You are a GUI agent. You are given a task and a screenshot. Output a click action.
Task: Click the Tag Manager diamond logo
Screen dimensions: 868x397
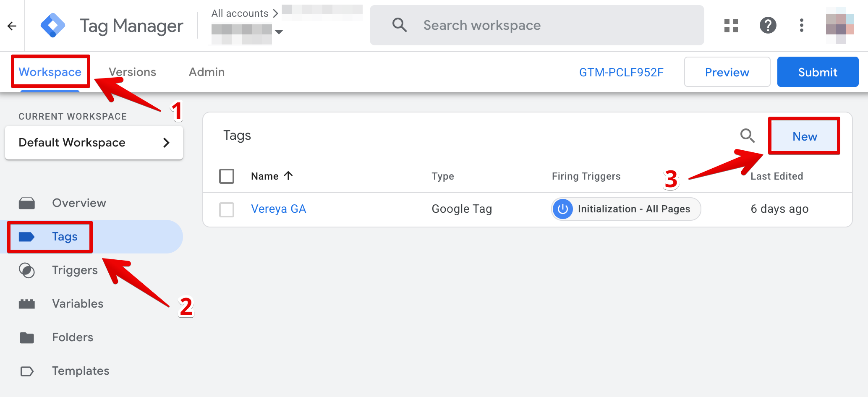(x=53, y=26)
